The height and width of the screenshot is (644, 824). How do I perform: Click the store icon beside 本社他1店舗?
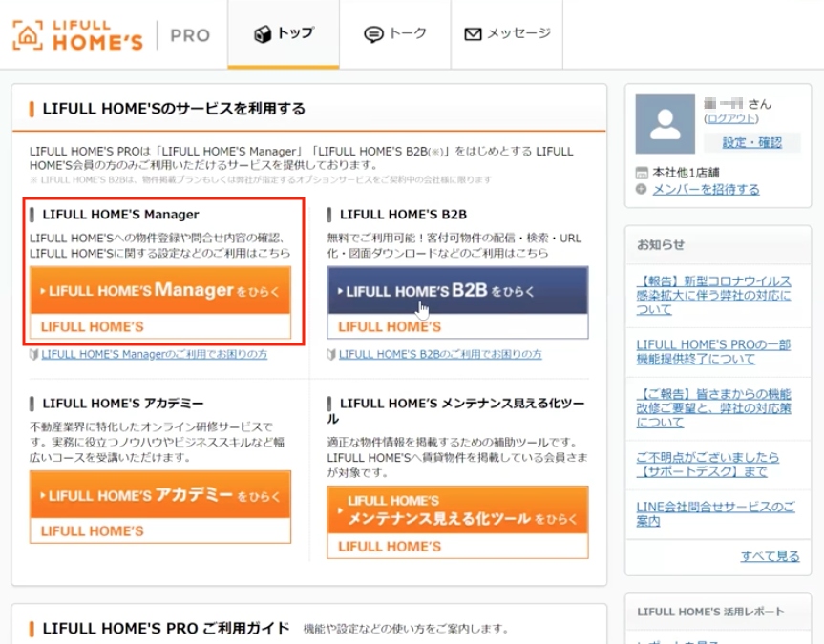click(642, 173)
